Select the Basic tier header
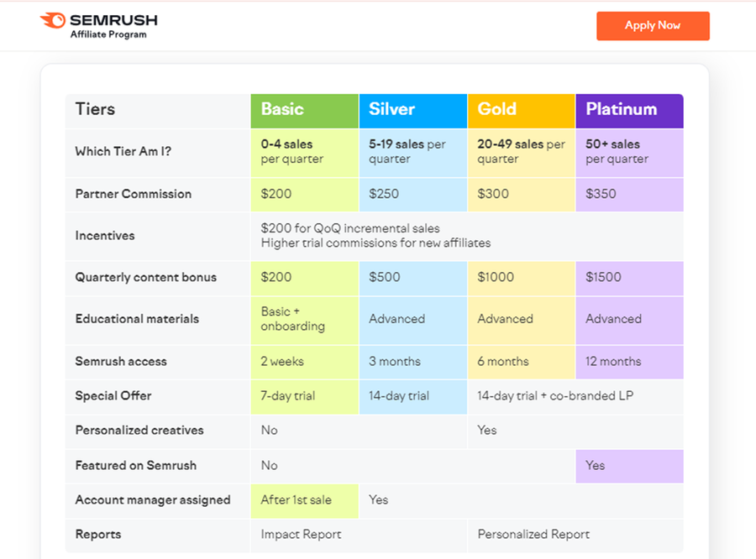The image size is (756, 559). pos(305,111)
